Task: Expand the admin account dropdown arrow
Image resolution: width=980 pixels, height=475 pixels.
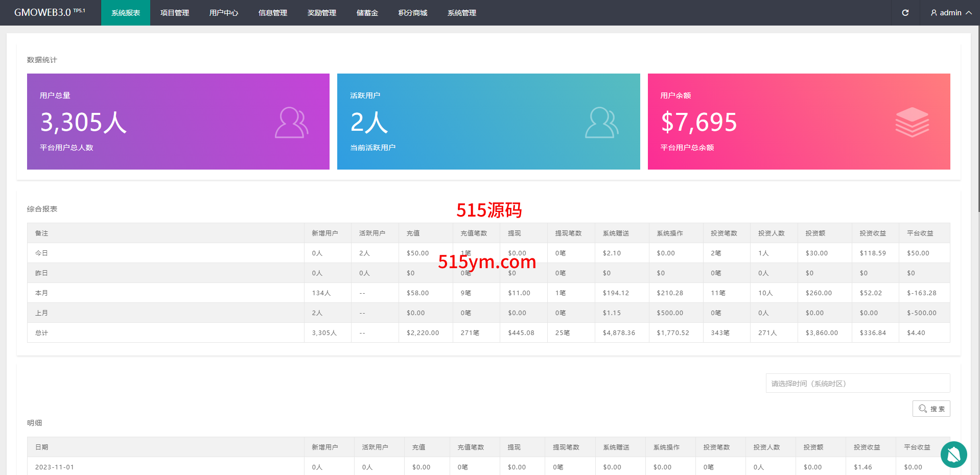Action: pos(969,13)
